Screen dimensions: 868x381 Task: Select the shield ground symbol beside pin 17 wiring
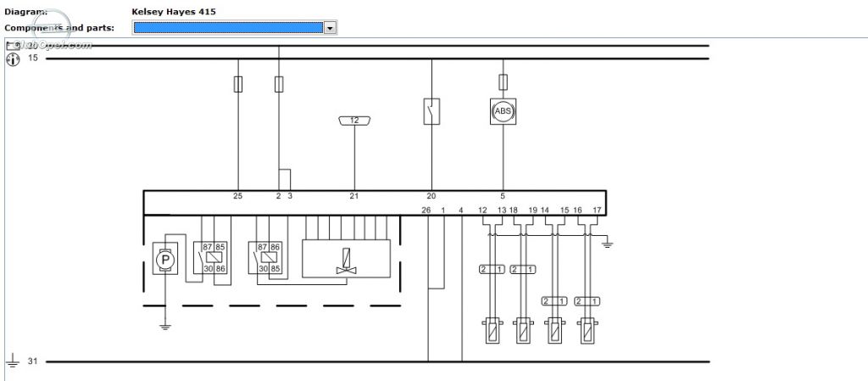pos(607,244)
